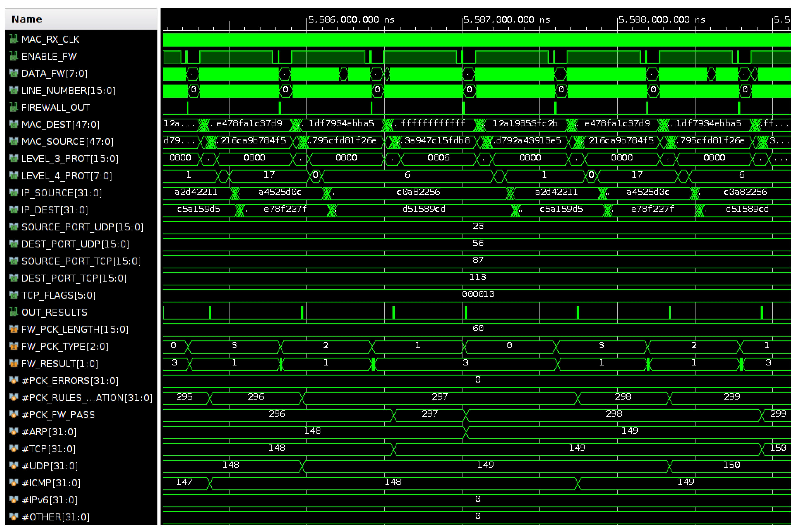The width and height of the screenshot is (798, 532).
Task: Select the LINE_NUMBER[15:0] signal row
Action: [68, 91]
